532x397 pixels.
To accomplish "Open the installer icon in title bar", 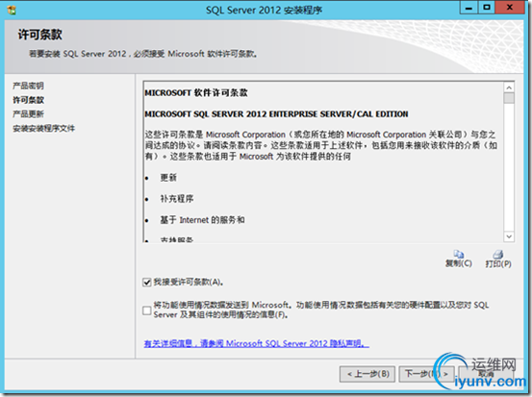I will (12, 11).
